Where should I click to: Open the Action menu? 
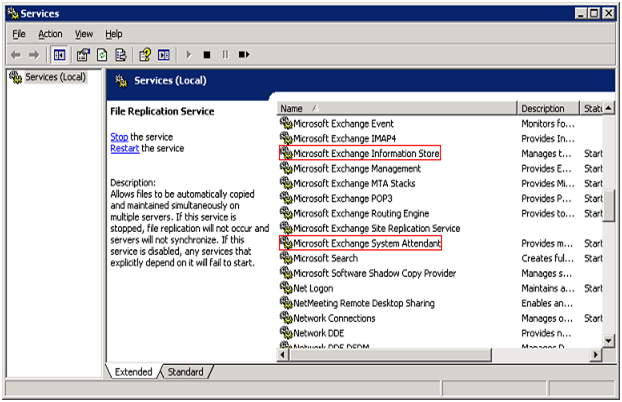pyautogui.click(x=50, y=34)
